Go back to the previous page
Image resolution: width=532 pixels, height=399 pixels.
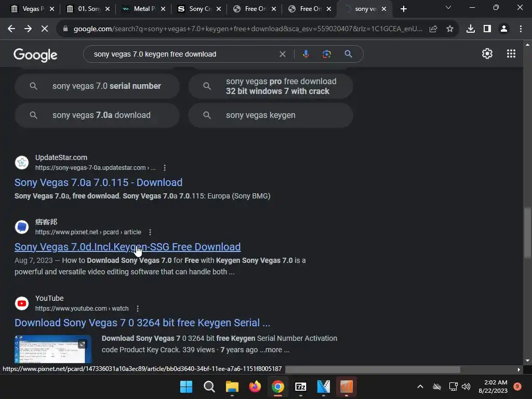click(11, 29)
